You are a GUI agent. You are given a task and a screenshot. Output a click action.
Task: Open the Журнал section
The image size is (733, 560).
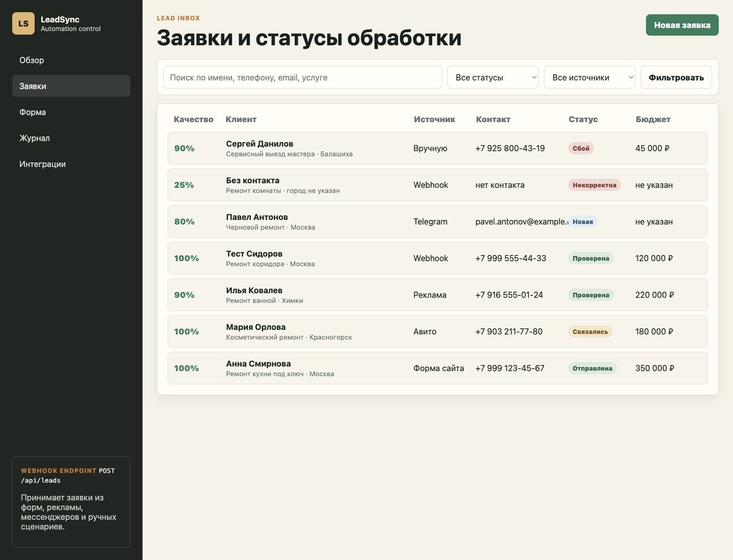click(x=71, y=138)
